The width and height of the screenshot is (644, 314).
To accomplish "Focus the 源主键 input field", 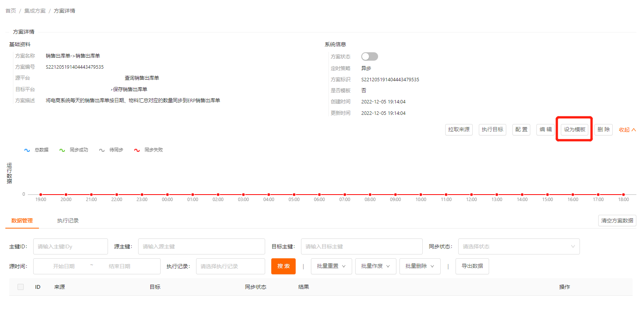I will coord(201,246).
